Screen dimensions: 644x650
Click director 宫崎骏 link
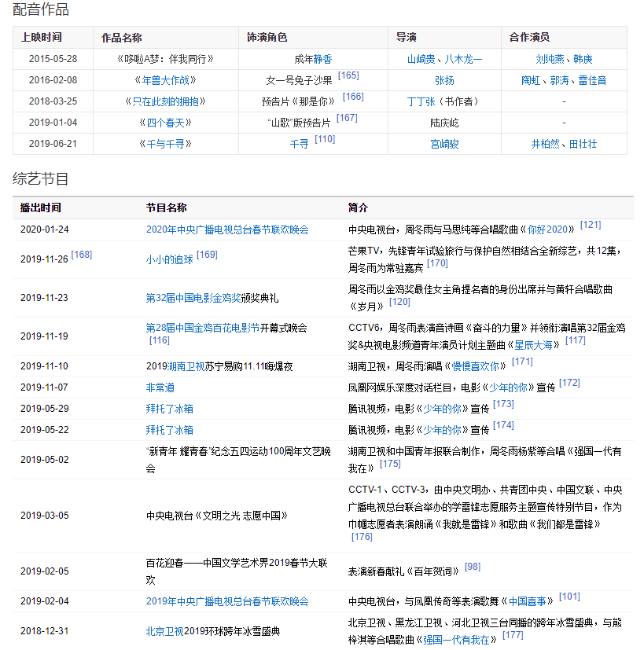(x=444, y=144)
